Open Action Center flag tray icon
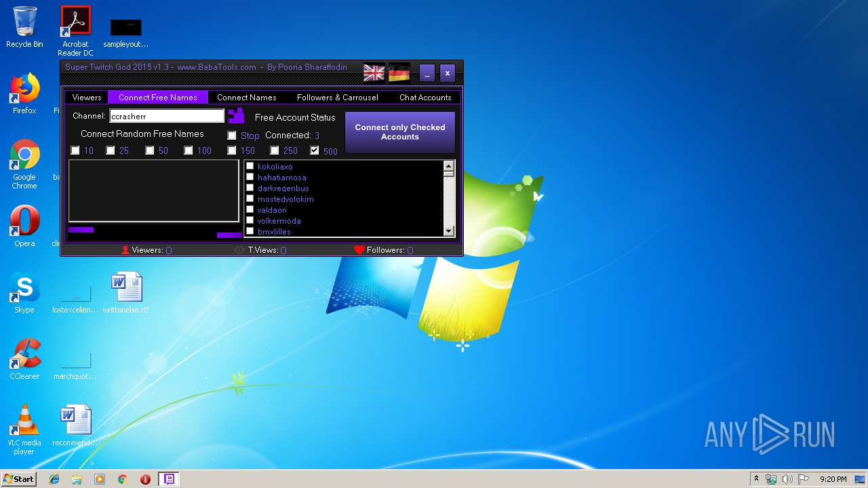868x488 pixels. (x=803, y=479)
